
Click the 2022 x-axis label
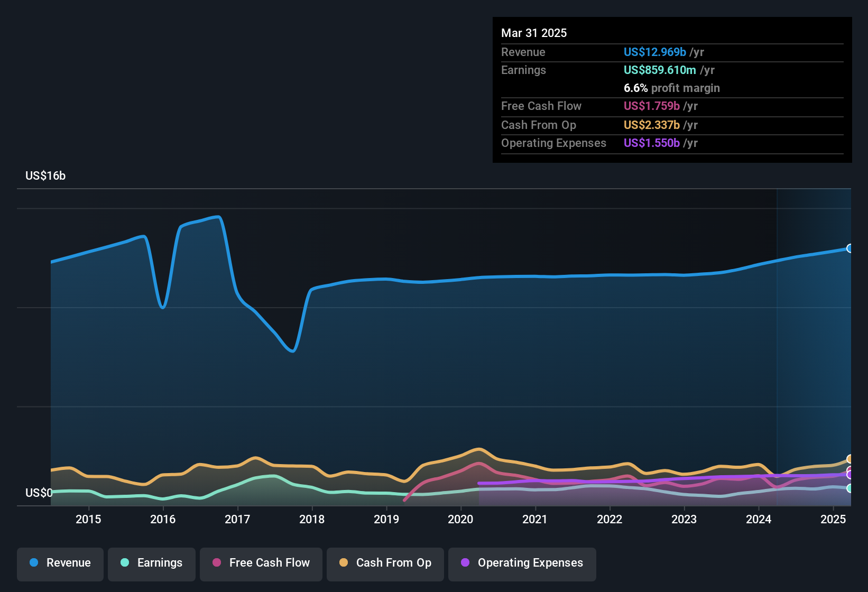coord(610,519)
